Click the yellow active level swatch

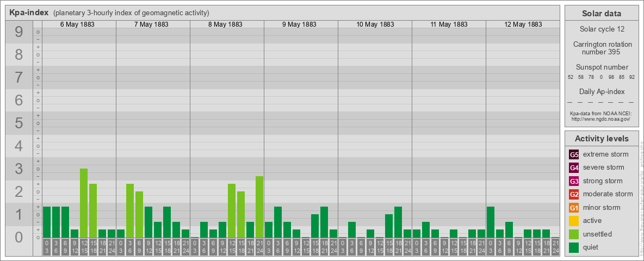pos(574,221)
